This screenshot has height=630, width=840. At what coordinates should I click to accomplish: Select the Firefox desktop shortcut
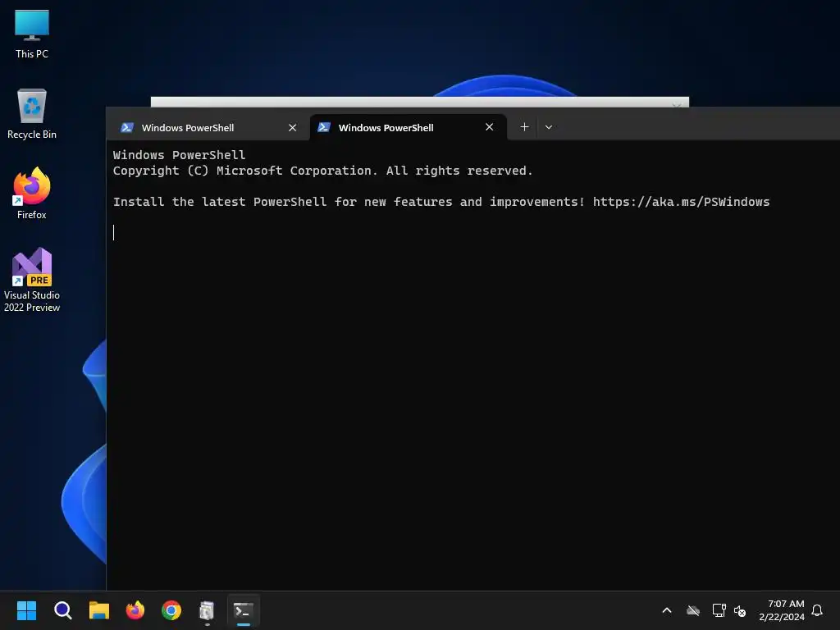(32, 194)
